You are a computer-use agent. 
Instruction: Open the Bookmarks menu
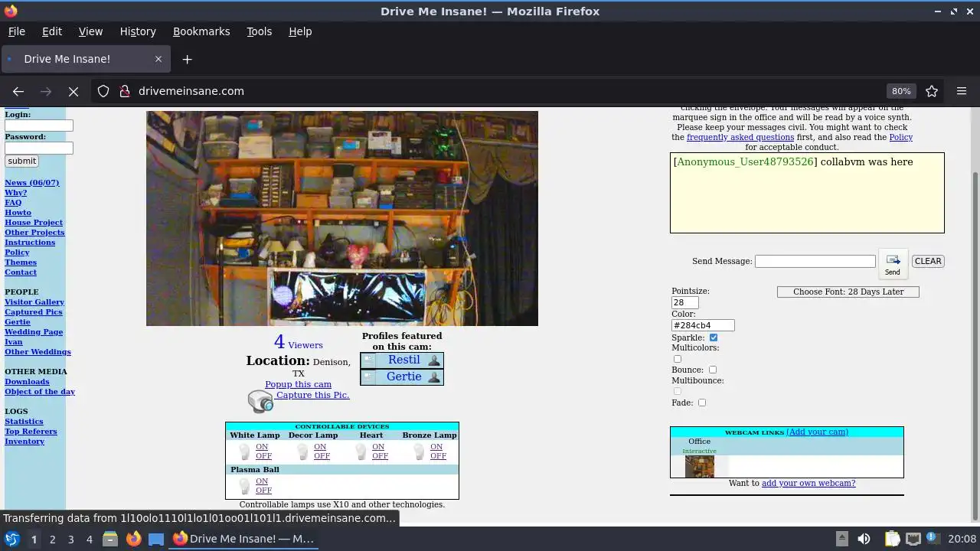201,31
